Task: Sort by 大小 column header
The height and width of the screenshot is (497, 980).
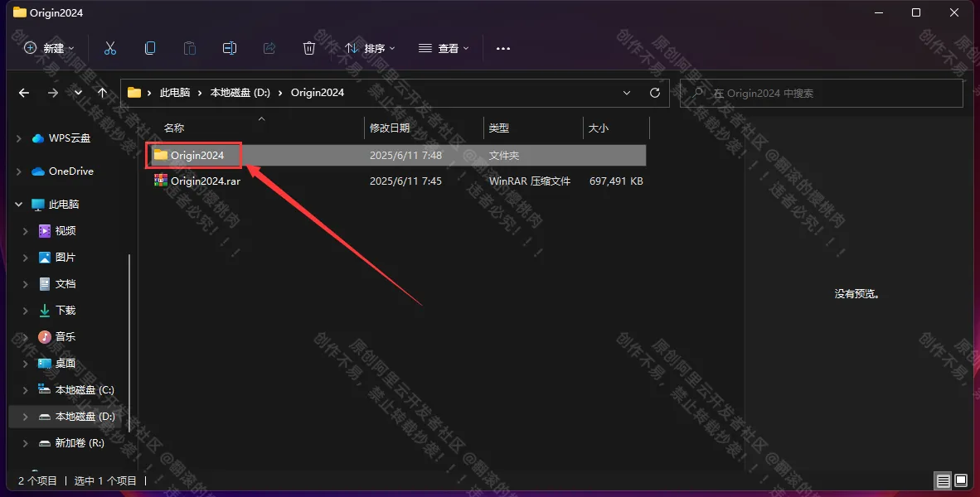Action: pyautogui.click(x=599, y=128)
